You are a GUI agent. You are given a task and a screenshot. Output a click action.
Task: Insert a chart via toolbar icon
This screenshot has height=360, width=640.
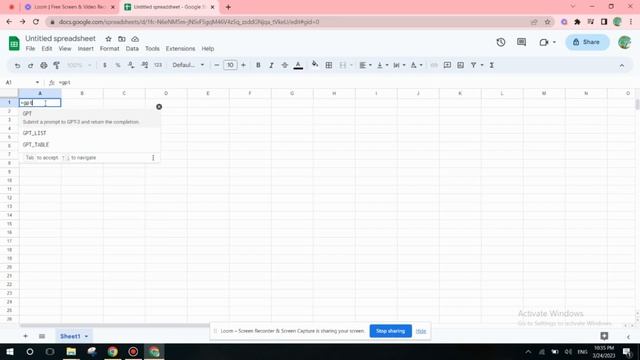(x=460, y=65)
